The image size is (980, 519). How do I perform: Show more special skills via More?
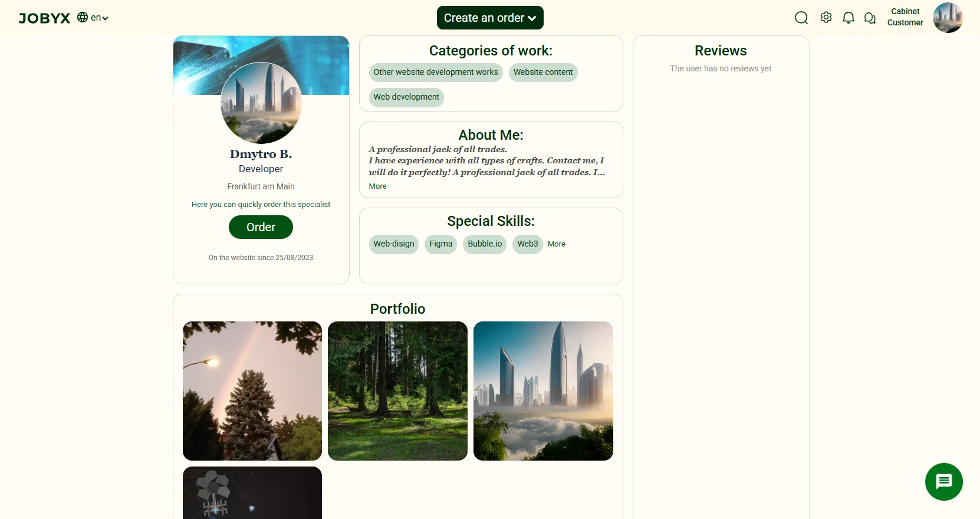(556, 244)
